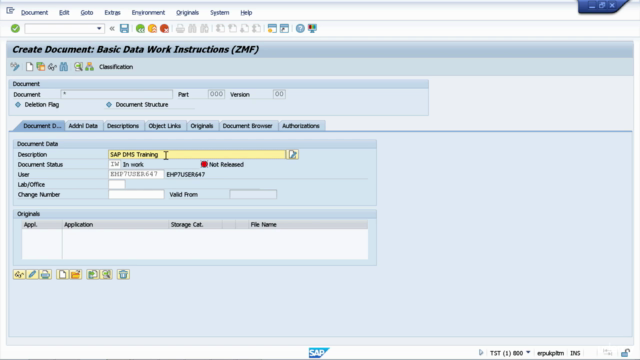This screenshot has width=640, height=360.
Task: Open long text editor icon beside Description
Action: tap(293, 154)
